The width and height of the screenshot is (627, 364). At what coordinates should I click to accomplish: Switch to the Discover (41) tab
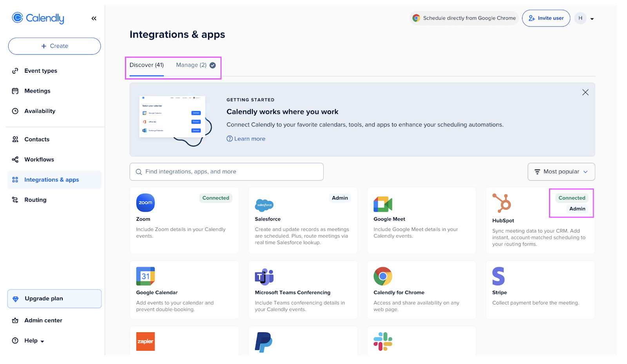147,65
